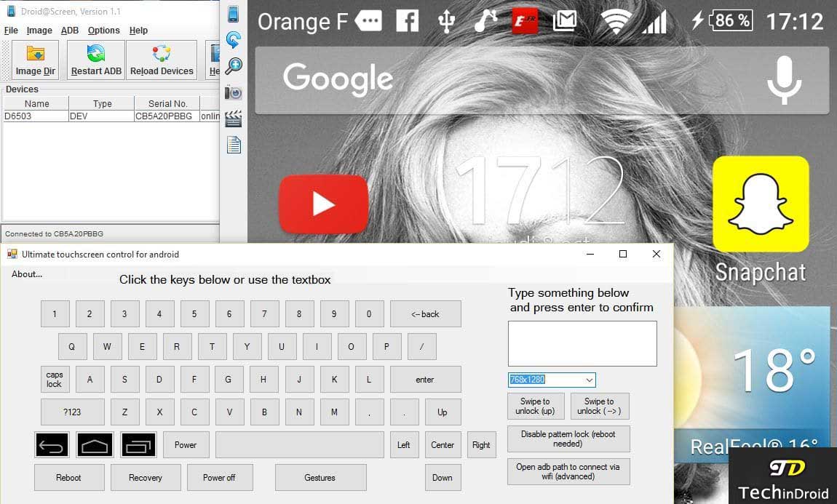Open Image Dir in Droid@Screen toolbar
Image resolution: width=837 pixels, height=504 pixels.
(35, 60)
